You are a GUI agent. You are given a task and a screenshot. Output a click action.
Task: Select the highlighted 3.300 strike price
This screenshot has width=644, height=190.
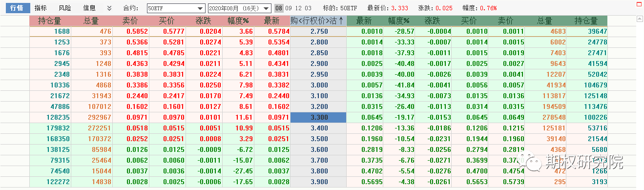click(318, 118)
